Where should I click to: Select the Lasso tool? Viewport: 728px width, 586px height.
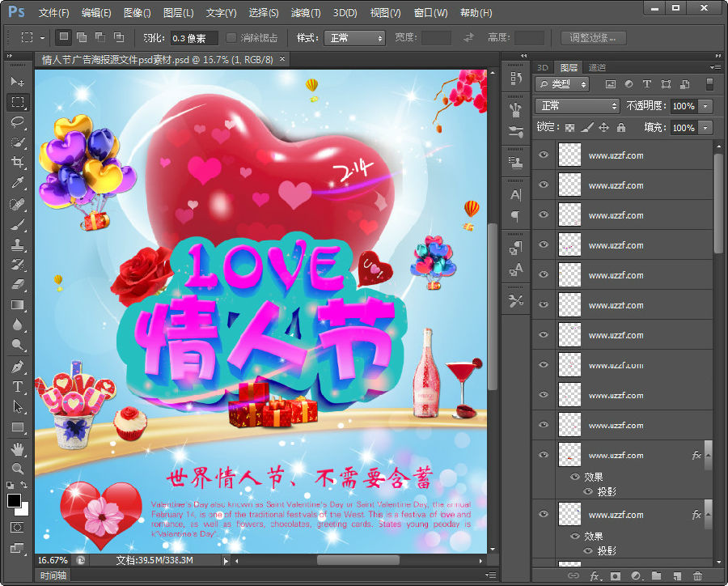pos(17,121)
